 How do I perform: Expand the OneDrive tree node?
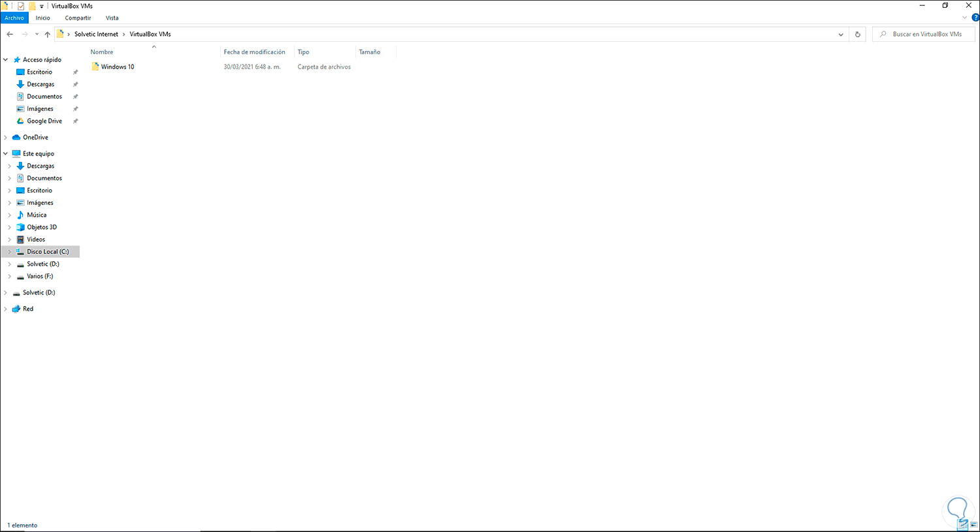coord(6,137)
